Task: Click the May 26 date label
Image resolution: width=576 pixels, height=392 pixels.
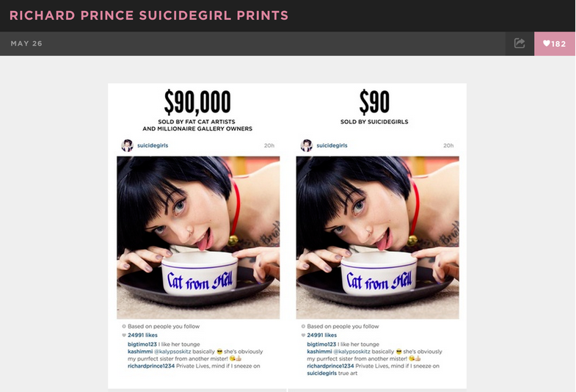Action: 26,43
